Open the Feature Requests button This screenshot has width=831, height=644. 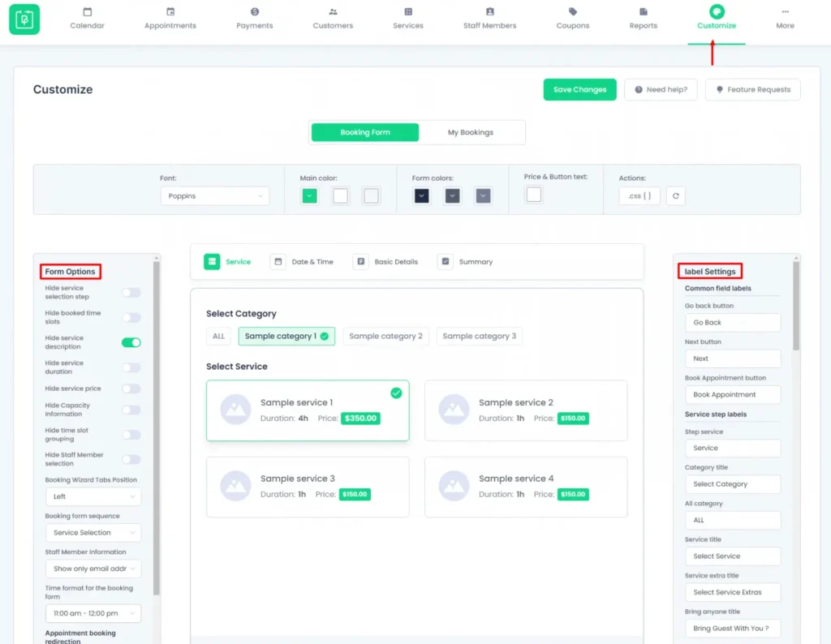pyautogui.click(x=752, y=89)
